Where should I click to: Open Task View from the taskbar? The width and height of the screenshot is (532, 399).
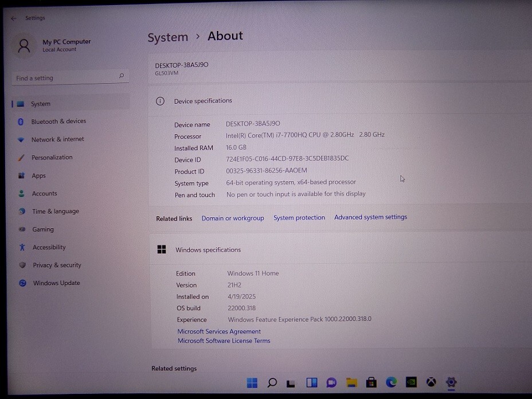(291, 383)
